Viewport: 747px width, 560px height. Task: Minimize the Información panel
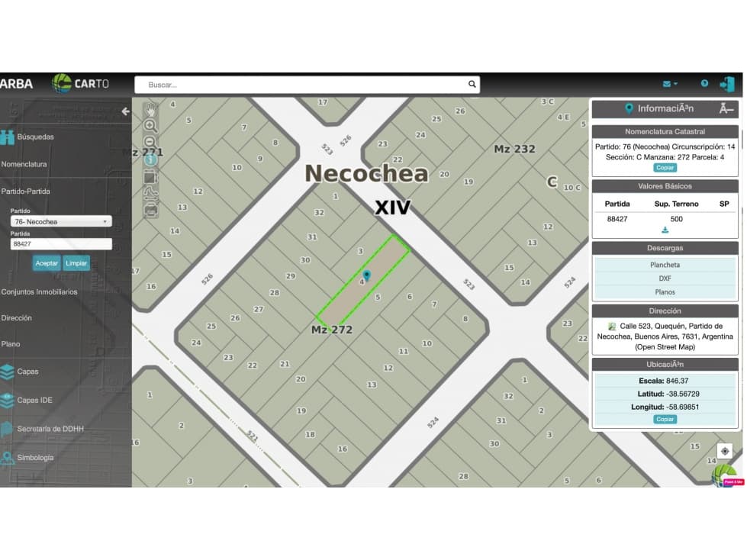pyautogui.click(x=728, y=108)
